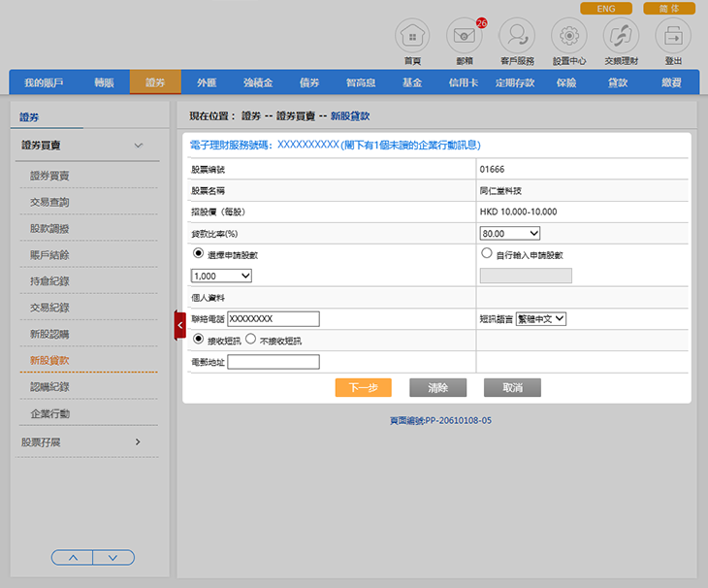
Task: Switch to the 外匯 tab
Action: coord(207,82)
